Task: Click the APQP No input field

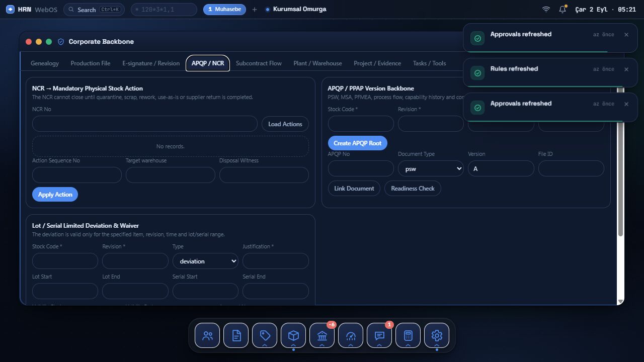Action: pos(361,168)
